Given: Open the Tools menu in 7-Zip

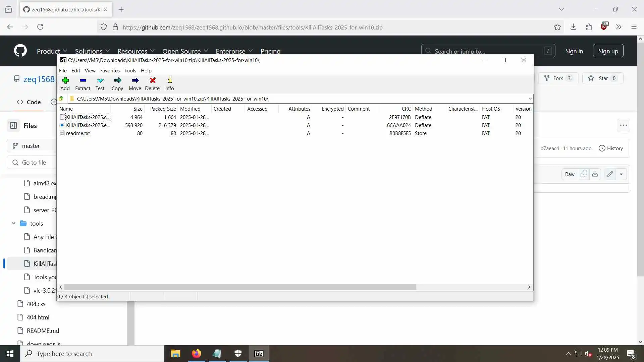Looking at the screenshot, I should (x=130, y=71).
